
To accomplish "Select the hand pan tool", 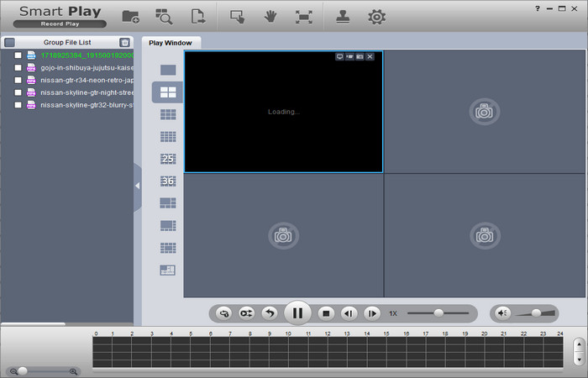I will pyautogui.click(x=270, y=16).
